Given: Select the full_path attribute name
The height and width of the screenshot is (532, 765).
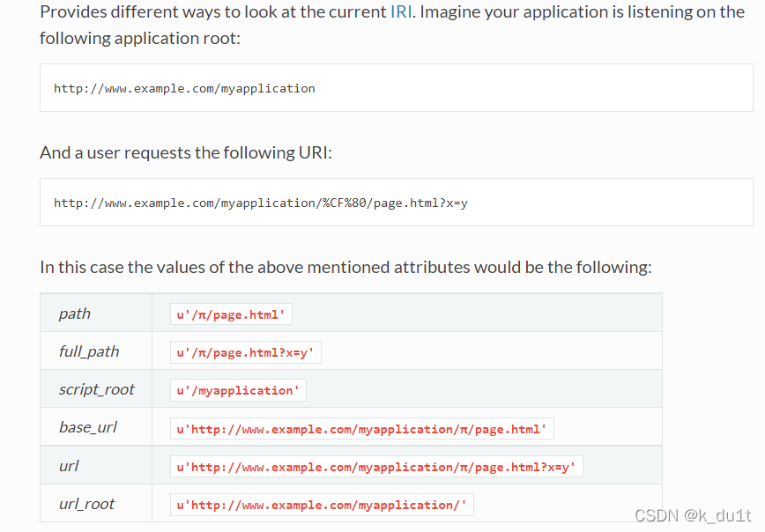Looking at the screenshot, I should pos(89,351).
